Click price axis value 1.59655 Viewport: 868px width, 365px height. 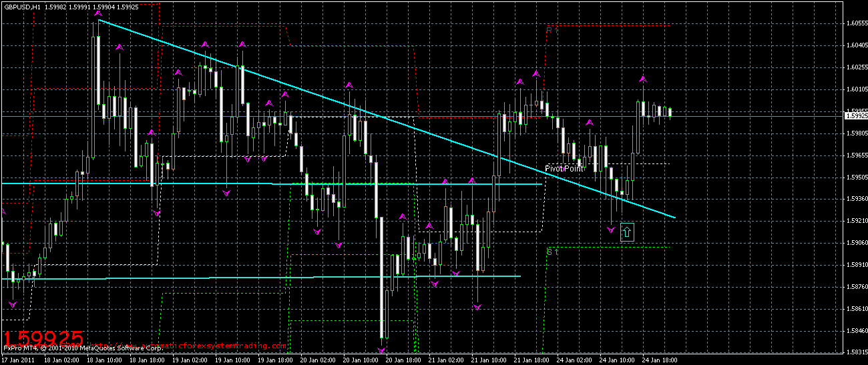pyautogui.click(x=856, y=155)
